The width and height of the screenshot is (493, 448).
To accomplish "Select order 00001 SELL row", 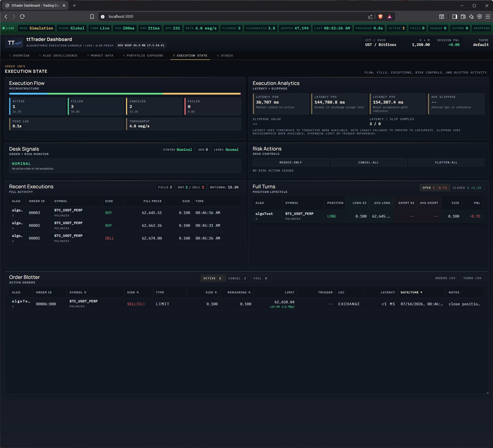I will pyautogui.click(x=125, y=238).
